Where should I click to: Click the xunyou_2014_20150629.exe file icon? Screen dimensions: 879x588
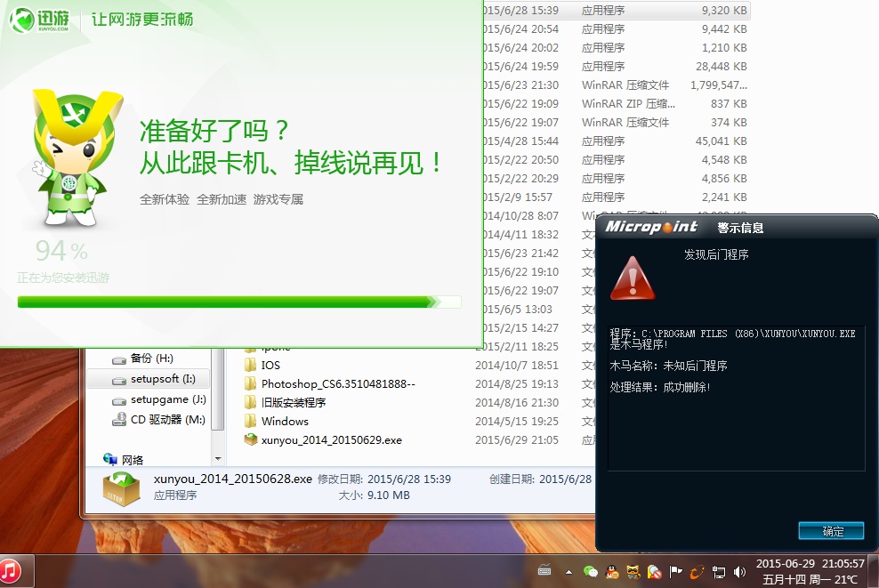click(x=251, y=439)
